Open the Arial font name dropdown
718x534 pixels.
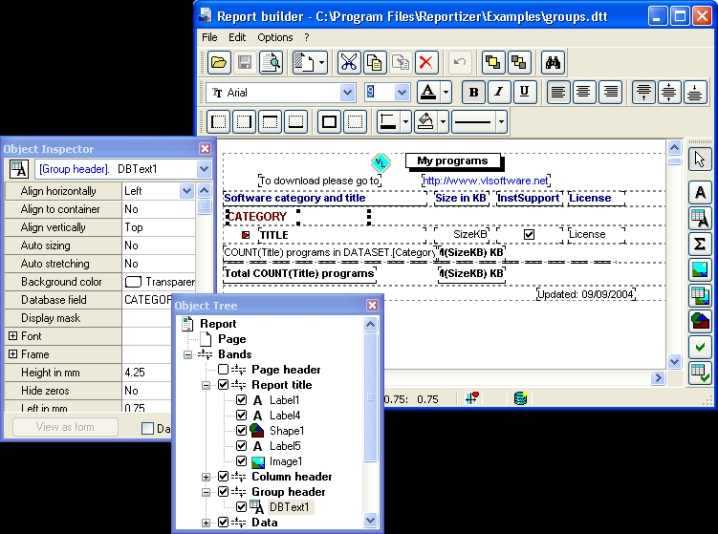pyautogui.click(x=347, y=92)
